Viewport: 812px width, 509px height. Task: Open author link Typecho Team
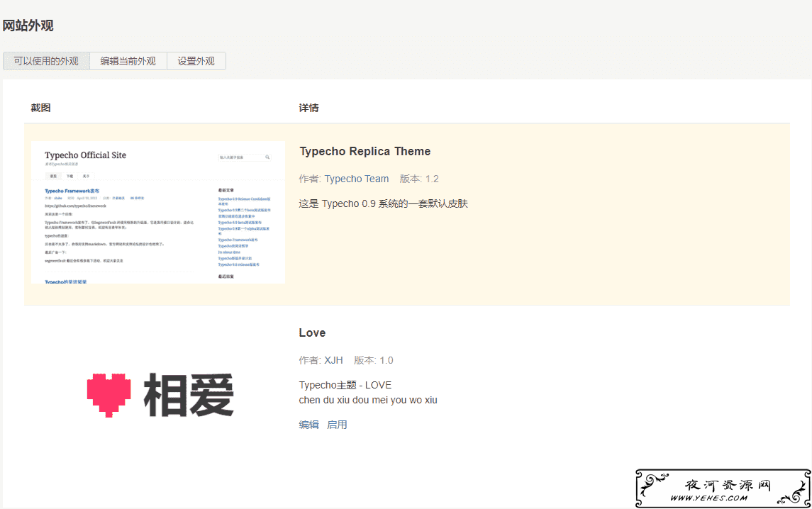click(356, 179)
